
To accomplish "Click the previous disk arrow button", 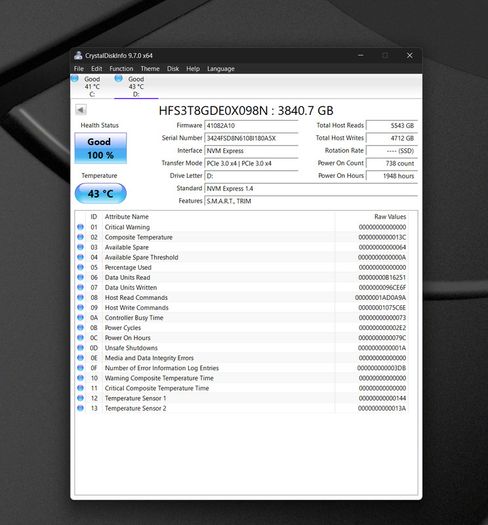I will pos(81,109).
